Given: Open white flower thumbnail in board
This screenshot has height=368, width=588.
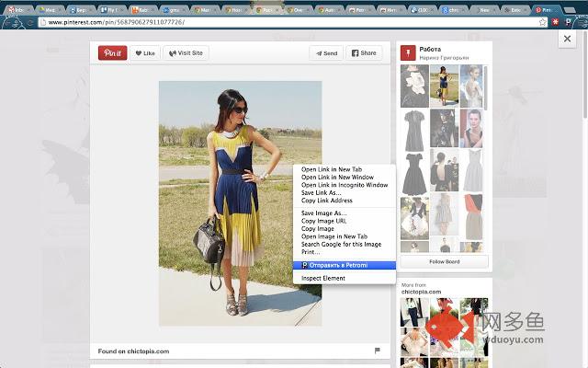Looking at the screenshot, I should tap(414, 86).
